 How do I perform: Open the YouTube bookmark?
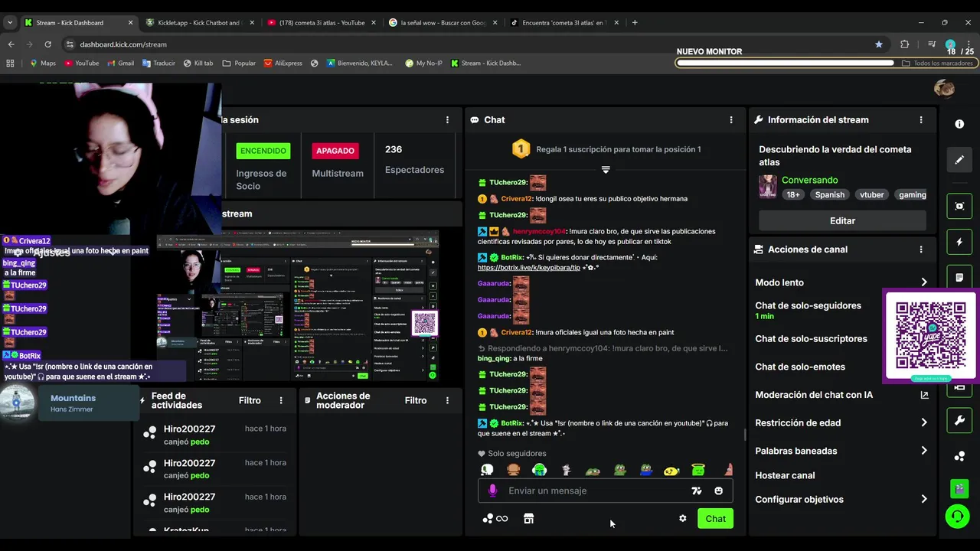pyautogui.click(x=81, y=64)
